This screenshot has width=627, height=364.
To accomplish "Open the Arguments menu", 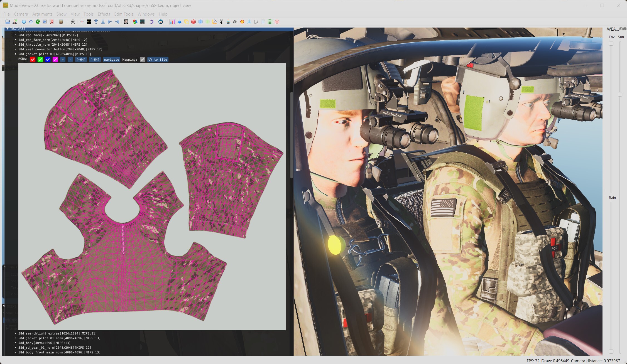I will 42,14.
